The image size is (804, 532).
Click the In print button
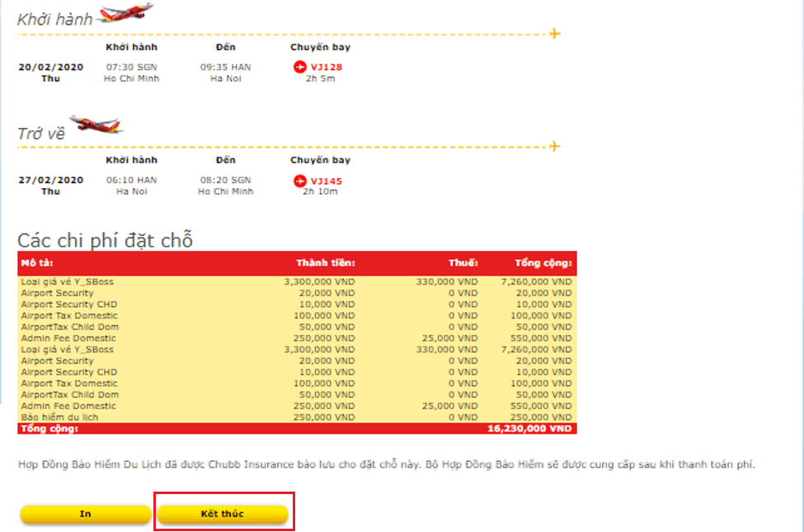click(x=84, y=513)
